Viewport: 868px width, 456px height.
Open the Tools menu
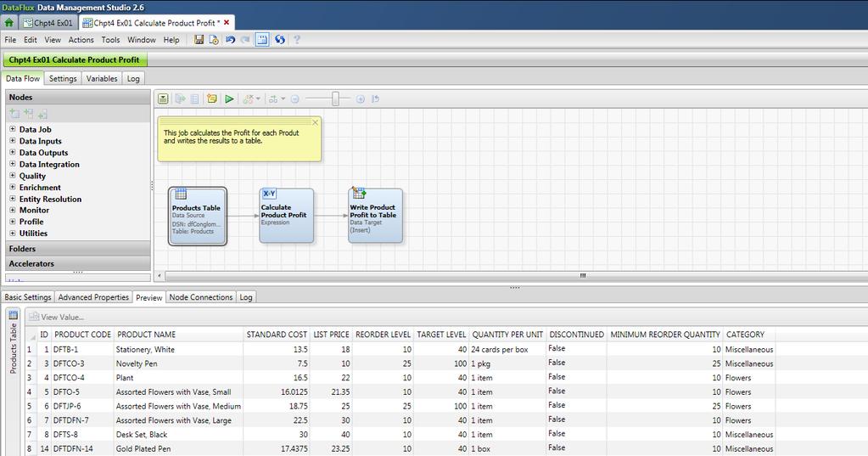[110, 40]
